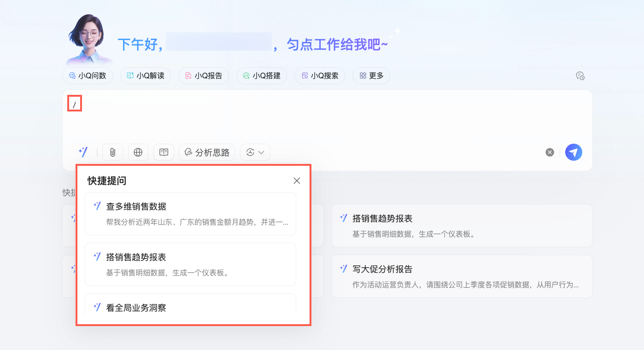Select popup item 搭销售趋势报表
Viewport: 644px width, 350px height.
pos(190,264)
